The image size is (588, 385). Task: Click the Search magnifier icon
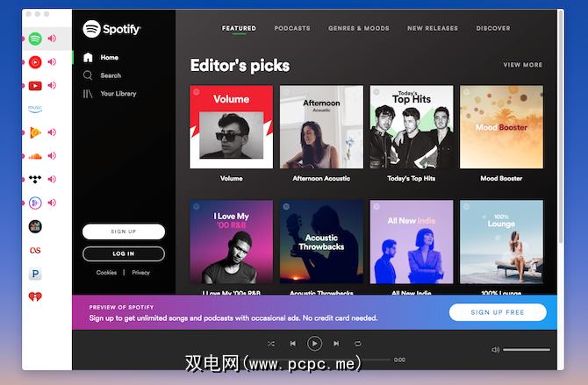pos(88,75)
